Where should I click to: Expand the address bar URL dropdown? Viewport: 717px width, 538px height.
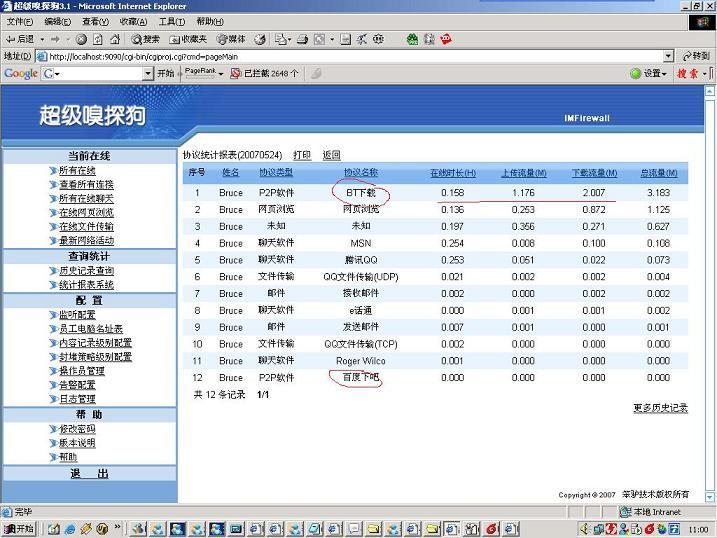[x=668, y=56]
